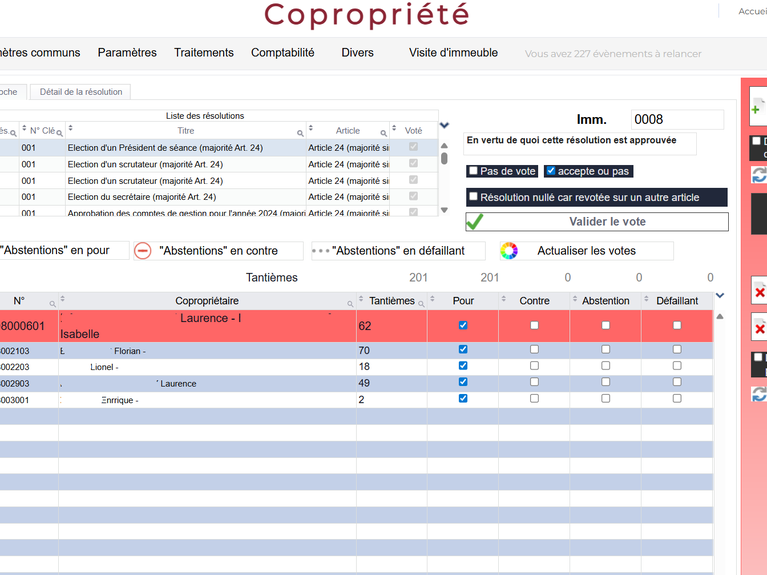Click the magnifier in the Tantièmes column header
767x575 pixels.
tap(421, 304)
